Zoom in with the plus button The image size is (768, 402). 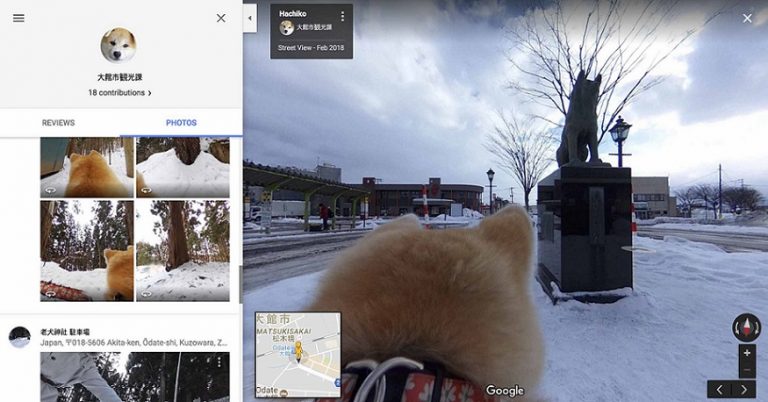pyautogui.click(x=746, y=353)
